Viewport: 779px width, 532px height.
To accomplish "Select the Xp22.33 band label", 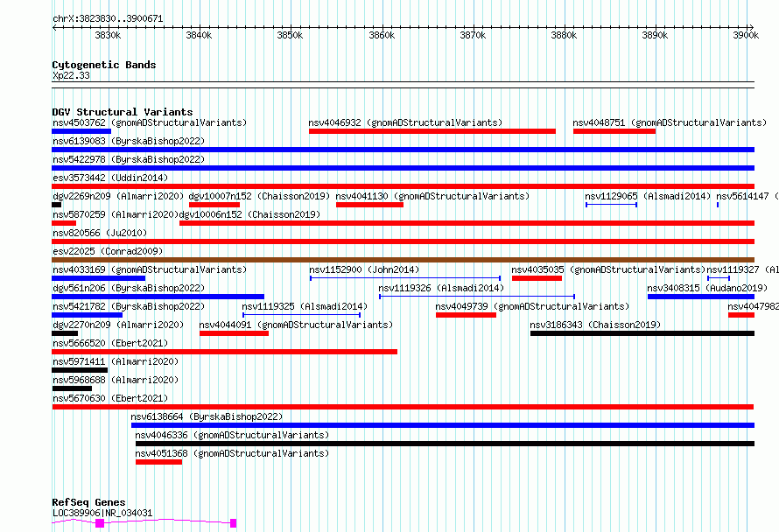I will coord(71,75).
